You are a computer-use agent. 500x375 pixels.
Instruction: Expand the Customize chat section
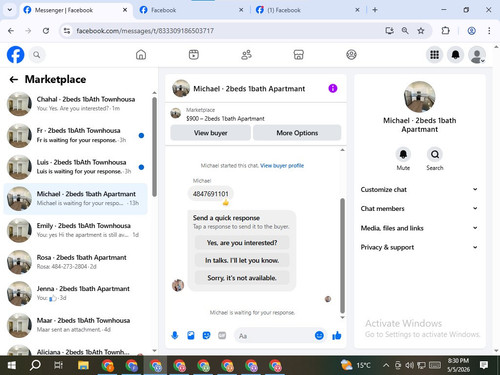(419, 189)
